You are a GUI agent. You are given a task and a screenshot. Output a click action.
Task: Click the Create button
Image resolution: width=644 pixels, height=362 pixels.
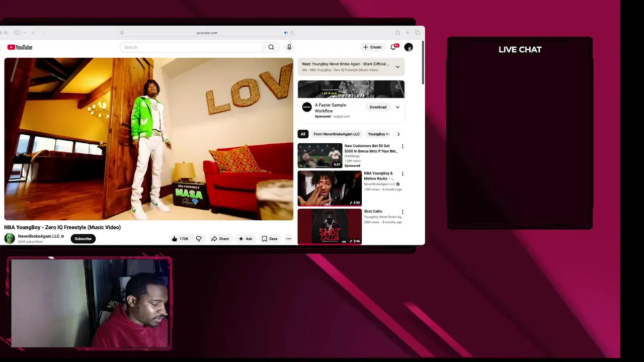point(372,47)
